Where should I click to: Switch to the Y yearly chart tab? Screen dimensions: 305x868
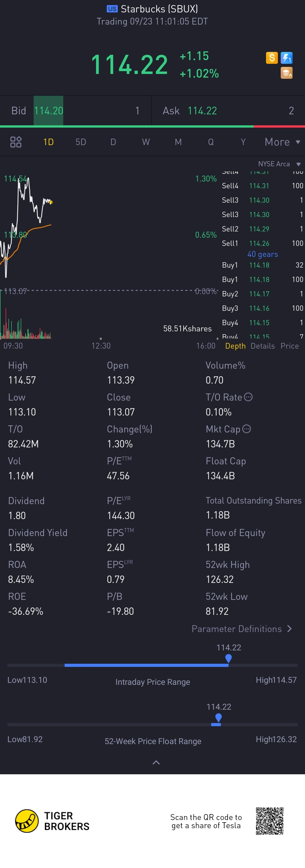tap(243, 142)
